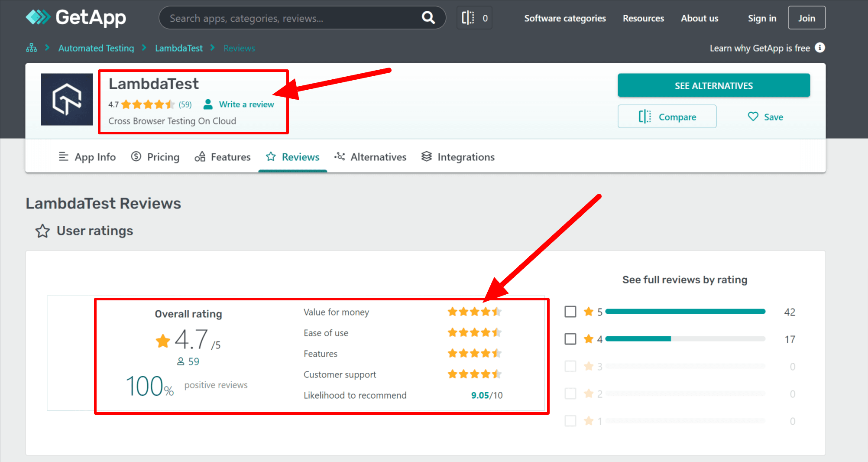Check the 5-star rating filter checkbox

(x=570, y=312)
